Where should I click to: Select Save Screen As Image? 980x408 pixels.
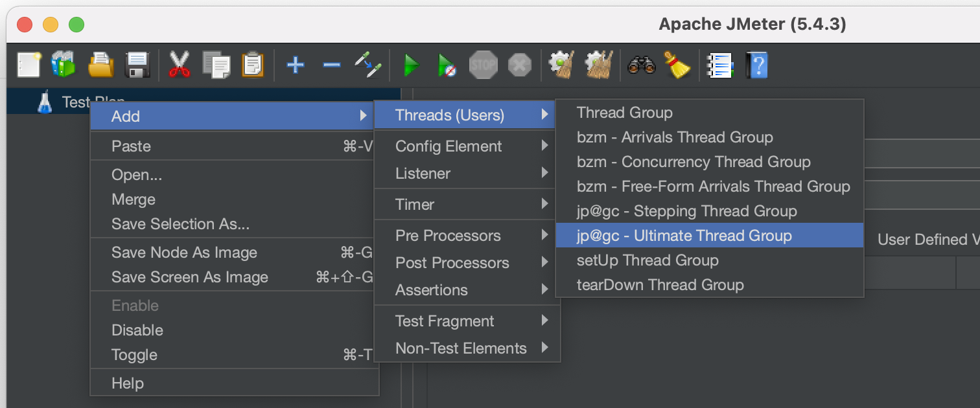pyautogui.click(x=233, y=277)
